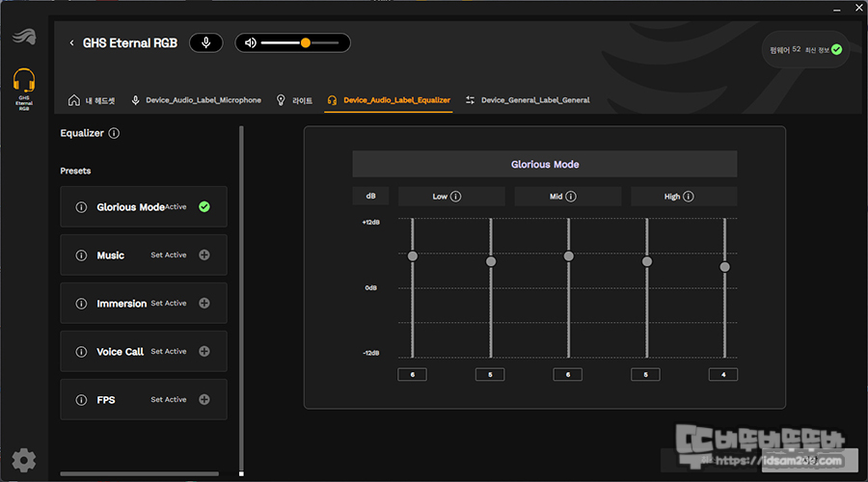Switch to Device_Audio_Label_Microphone tab
The image size is (868, 482).
(196, 100)
